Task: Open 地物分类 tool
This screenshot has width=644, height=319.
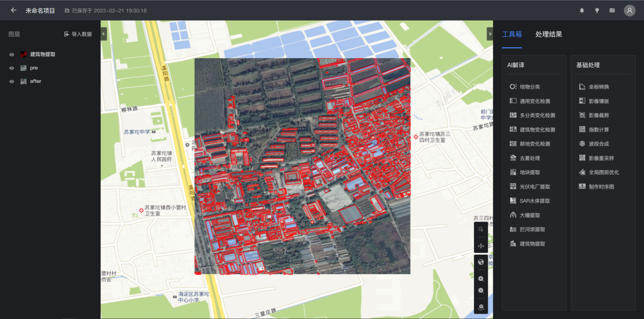Action: [525, 87]
